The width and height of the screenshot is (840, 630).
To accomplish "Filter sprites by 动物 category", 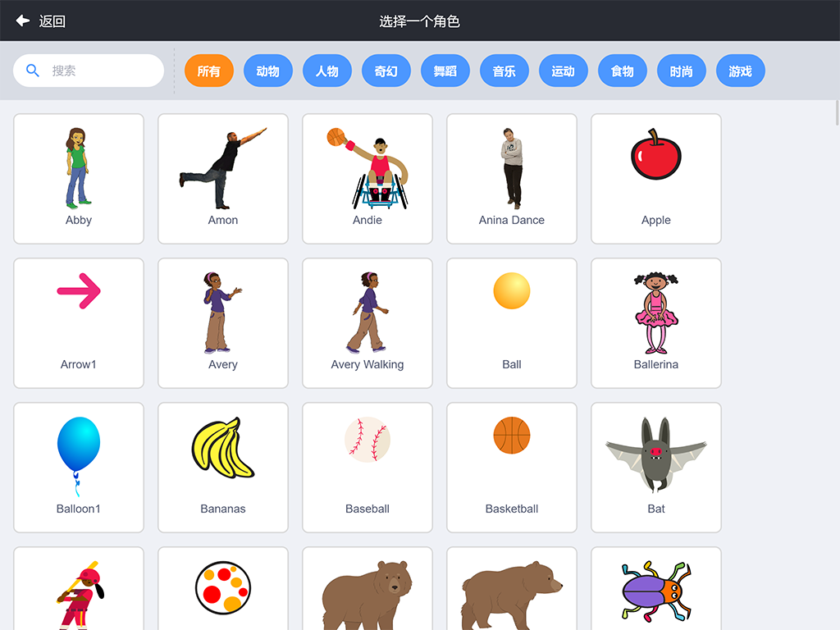I will coord(268,71).
